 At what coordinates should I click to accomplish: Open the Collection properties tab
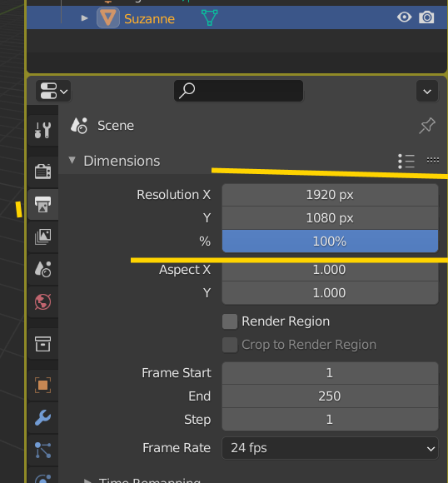42,343
